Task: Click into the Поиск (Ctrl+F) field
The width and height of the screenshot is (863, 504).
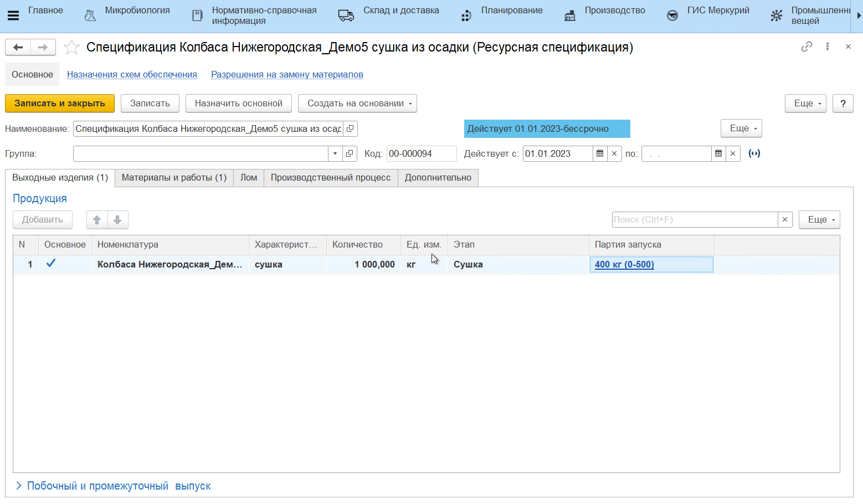Action: pyautogui.click(x=695, y=220)
